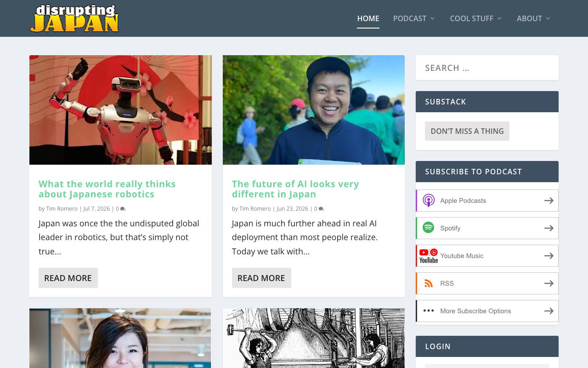Click the Substack widget heading
The image size is (588, 368).
(x=446, y=102)
